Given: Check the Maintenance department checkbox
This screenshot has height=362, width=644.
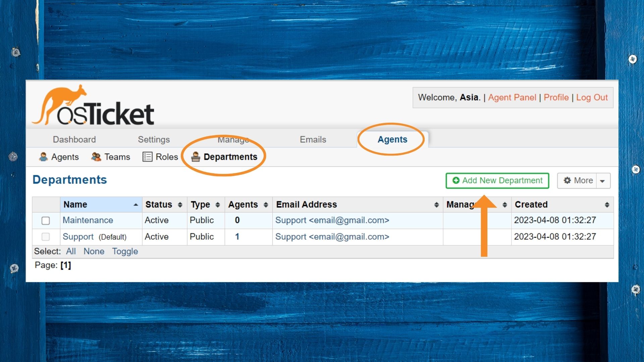Looking at the screenshot, I should click(46, 221).
